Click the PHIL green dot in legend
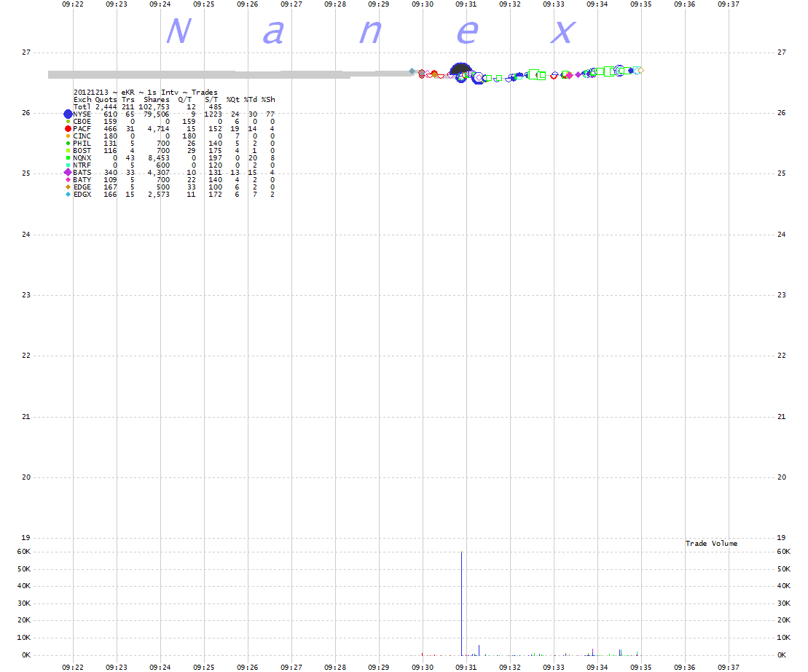Image resolution: width=808 pixels, height=672 pixels. tap(68, 144)
